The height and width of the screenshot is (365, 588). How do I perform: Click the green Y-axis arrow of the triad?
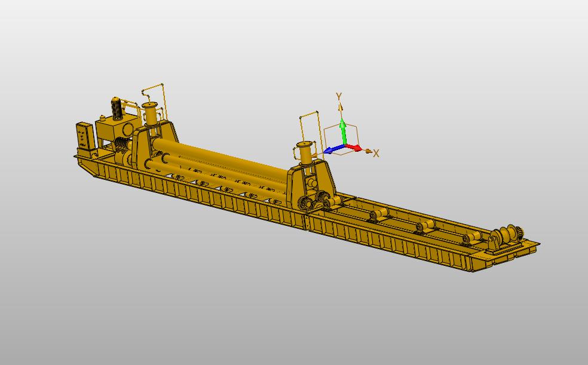[x=343, y=131]
